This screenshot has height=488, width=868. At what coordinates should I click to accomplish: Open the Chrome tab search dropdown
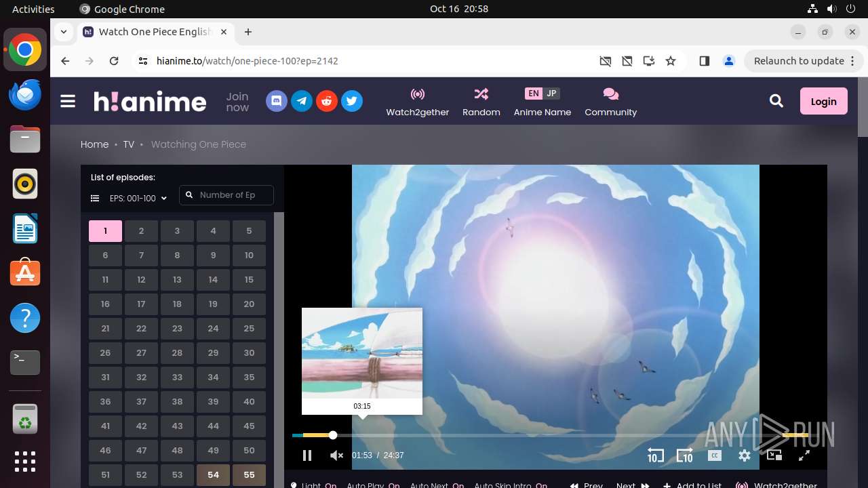click(x=63, y=31)
